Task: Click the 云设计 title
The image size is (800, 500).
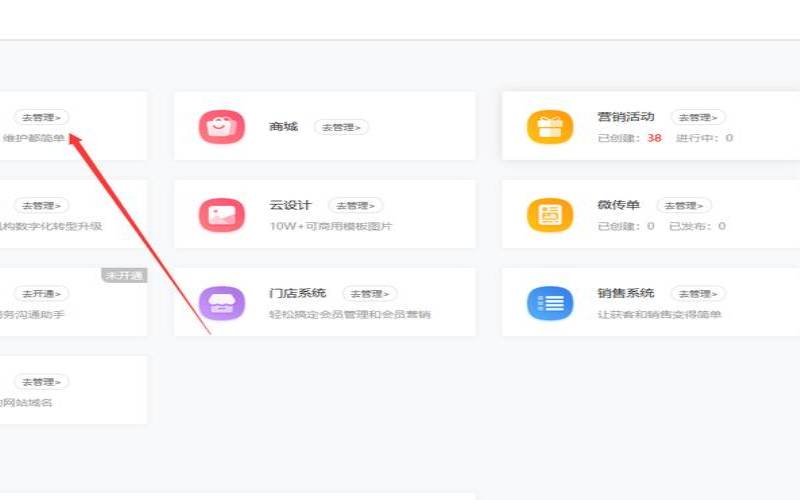Action: click(290, 205)
